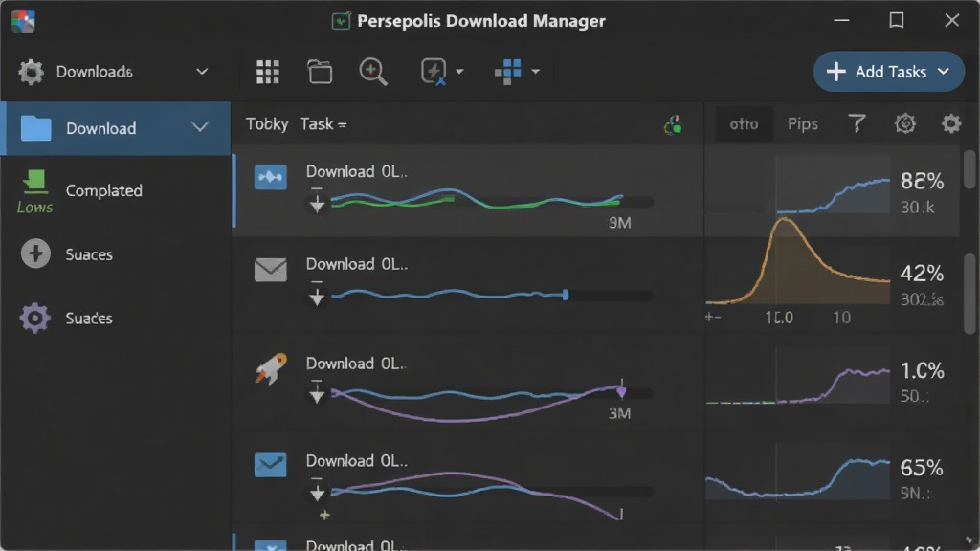Image resolution: width=980 pixels, height=551 pixels.
Task: Click the 82% progress value
Action: point(922,181)
